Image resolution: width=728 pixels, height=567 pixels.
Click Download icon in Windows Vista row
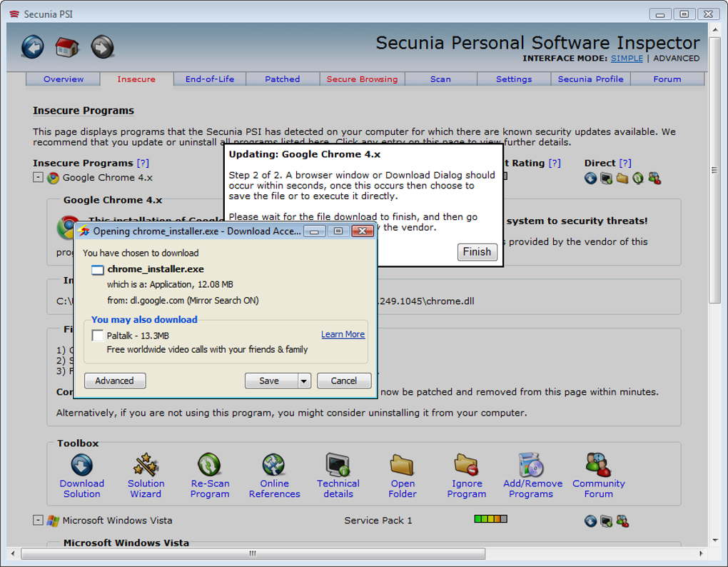pos(590,521)
